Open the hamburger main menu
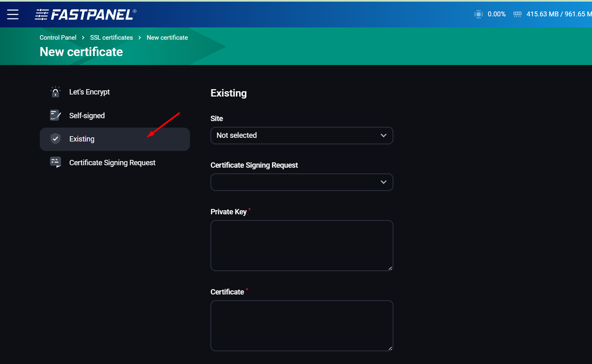This screenshot has width=592, height=364. [x=13, y=14]
